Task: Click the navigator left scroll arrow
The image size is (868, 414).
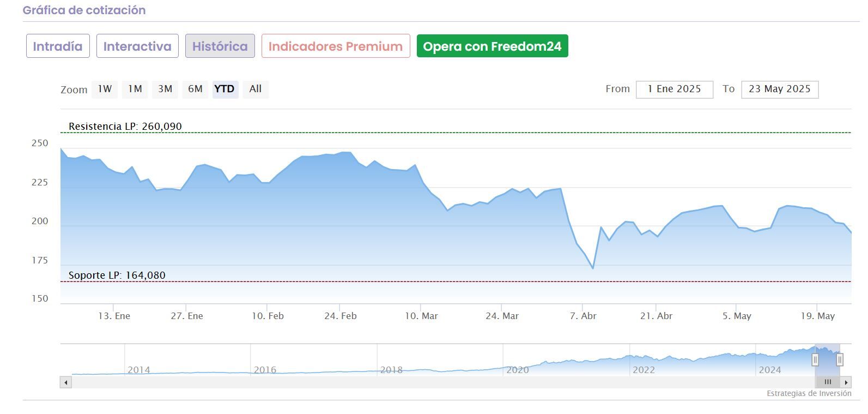Action: [66, 382]
